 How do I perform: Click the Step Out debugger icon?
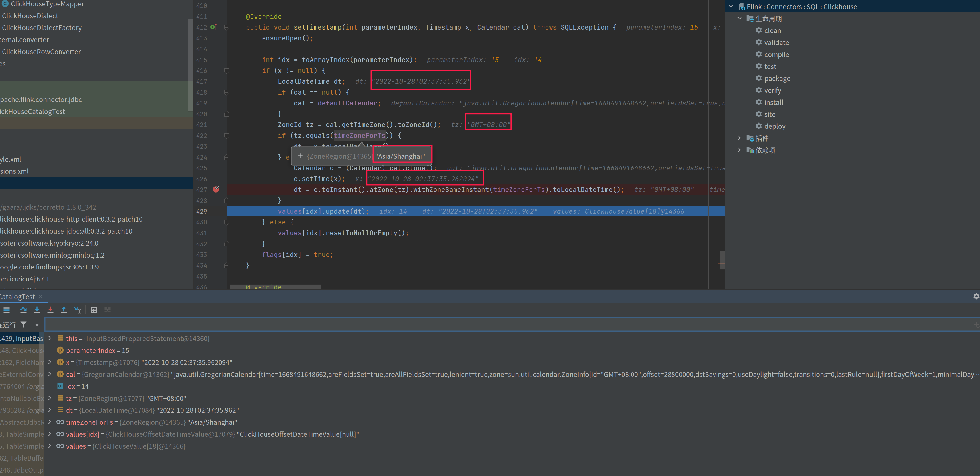point(64,310)
